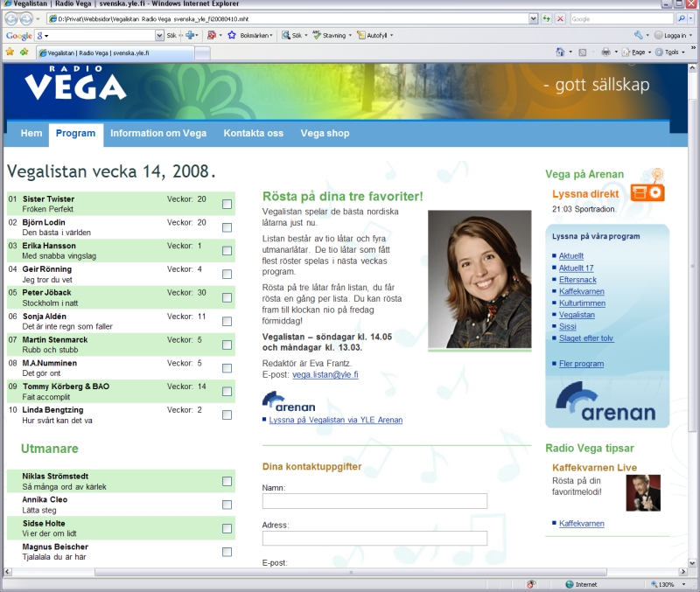Refresh the page with the green arrows icon

click(546, 18)
